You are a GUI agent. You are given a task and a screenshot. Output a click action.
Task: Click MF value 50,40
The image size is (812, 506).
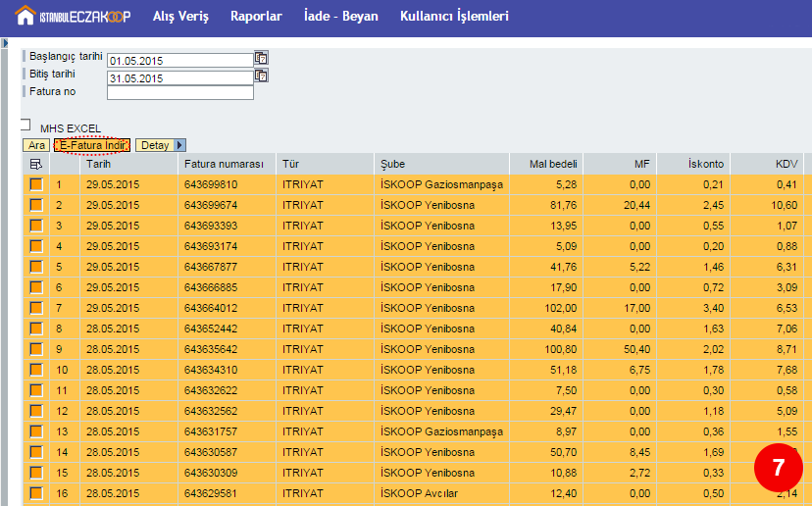pos(637,349)
